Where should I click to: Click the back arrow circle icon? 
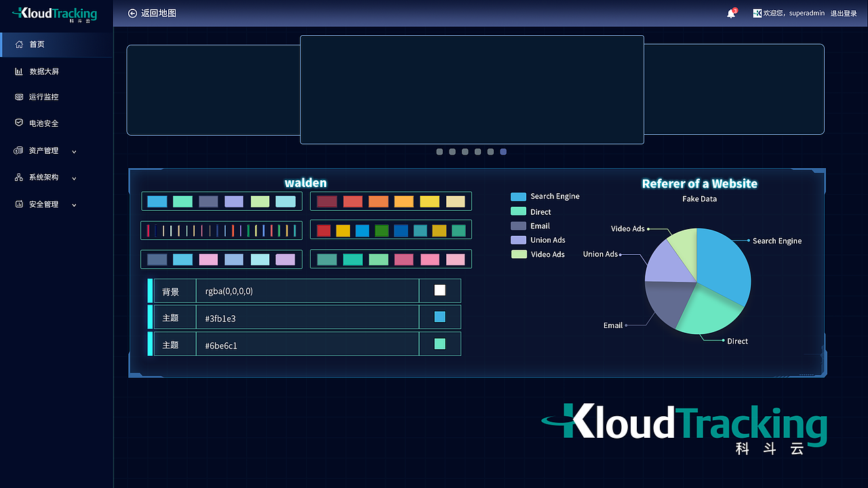point(132,13)
